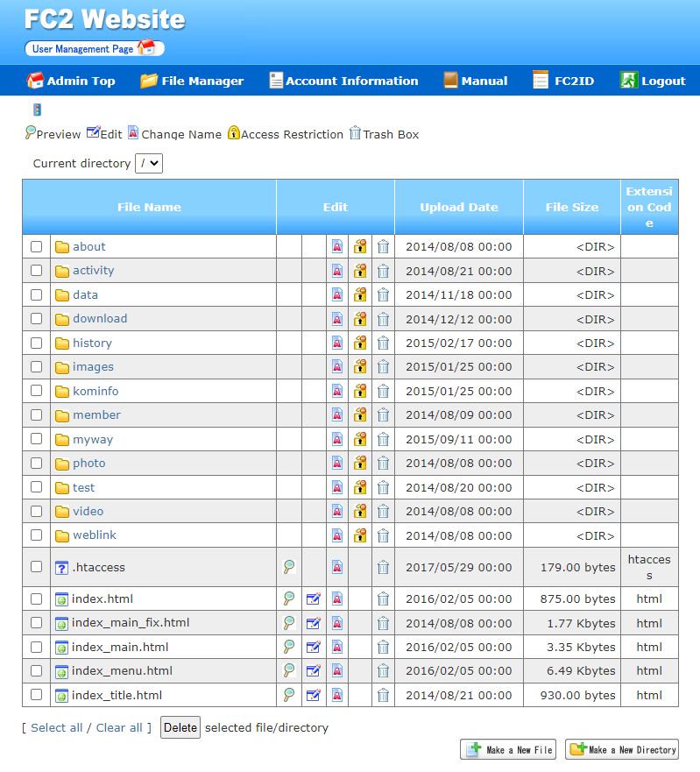This screenshot has width=700, height=772.
Task: Open access restriction for history folder
Action: pyautogui.click(x=360, y=344)
